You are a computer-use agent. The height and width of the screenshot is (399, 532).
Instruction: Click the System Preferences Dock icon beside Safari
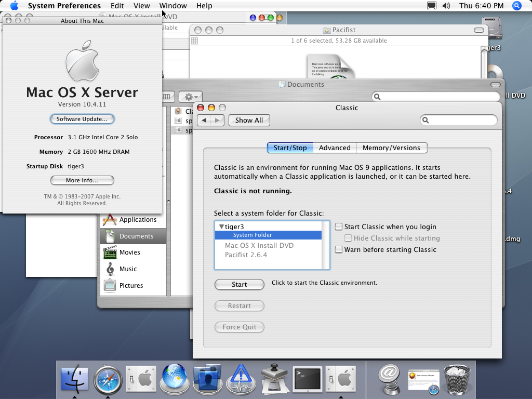click(x=141, y=379)
